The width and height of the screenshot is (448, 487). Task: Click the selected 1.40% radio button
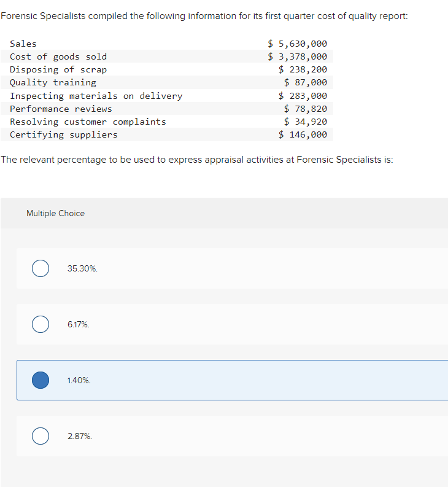(x=41, y=380)
